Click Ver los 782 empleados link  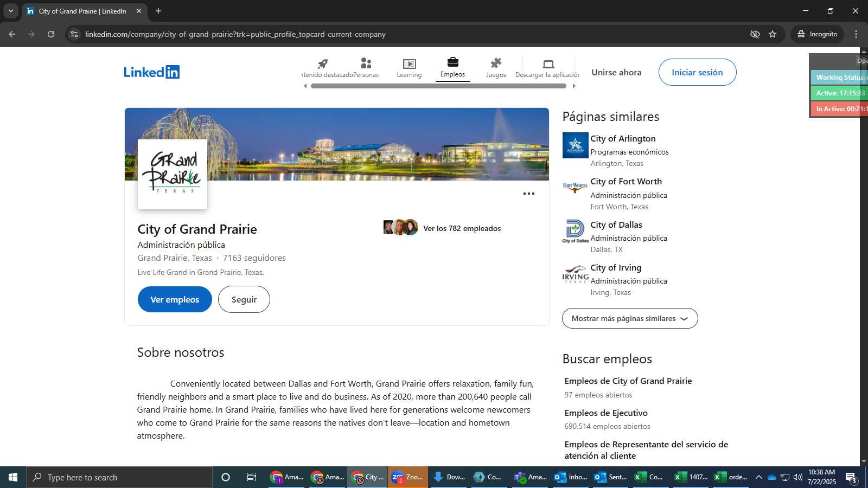coord(462,228)
